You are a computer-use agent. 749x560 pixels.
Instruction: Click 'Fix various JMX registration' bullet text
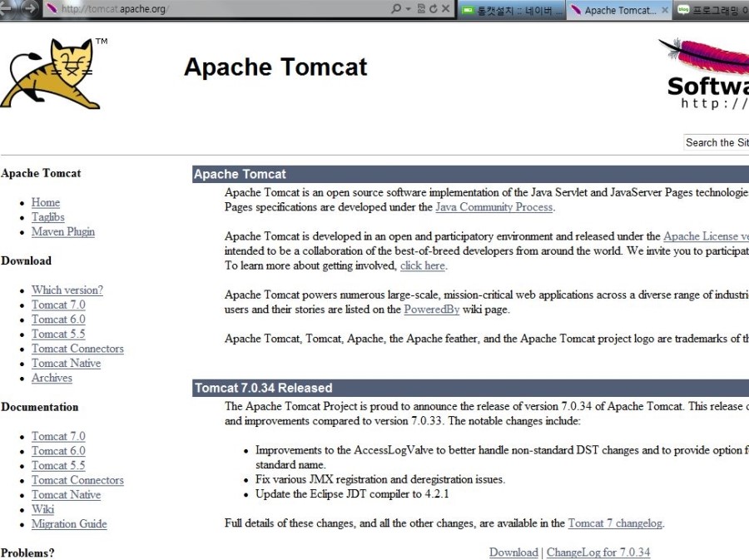pyautogui.click(x=380, y=479)
